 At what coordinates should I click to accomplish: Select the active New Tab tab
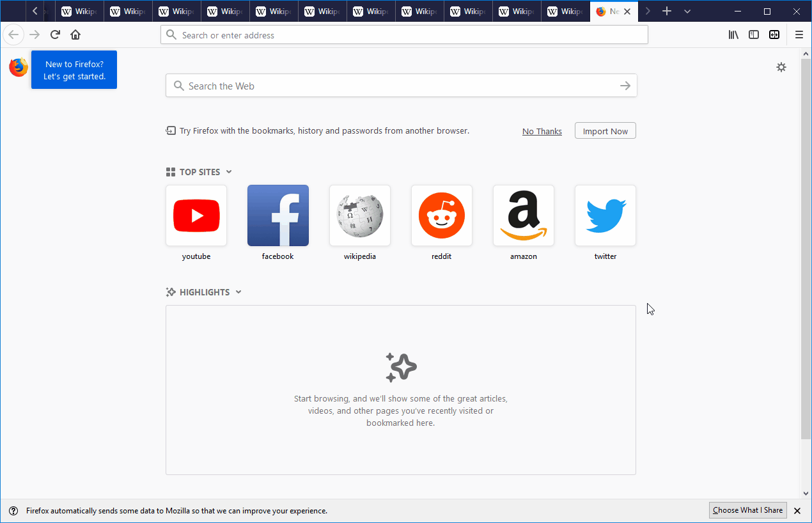tap(614, 12)
